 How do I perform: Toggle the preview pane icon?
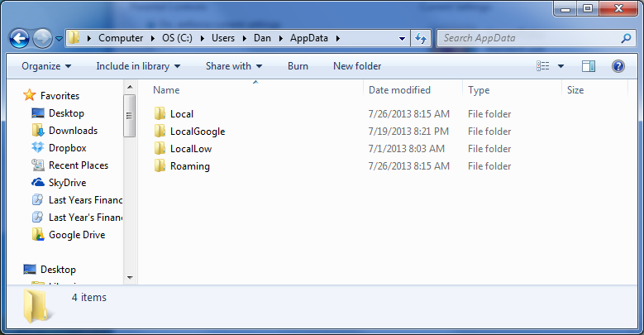(x=589, y=66)
